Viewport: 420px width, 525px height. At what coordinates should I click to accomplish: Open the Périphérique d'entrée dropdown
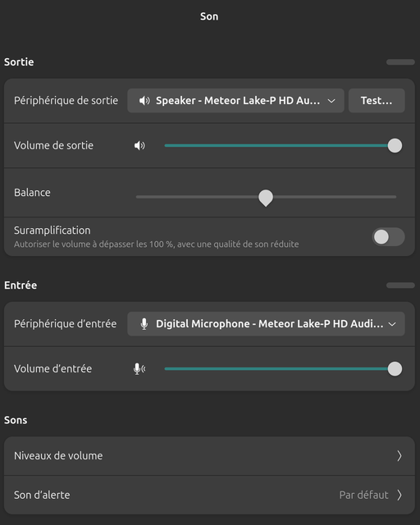266,324
